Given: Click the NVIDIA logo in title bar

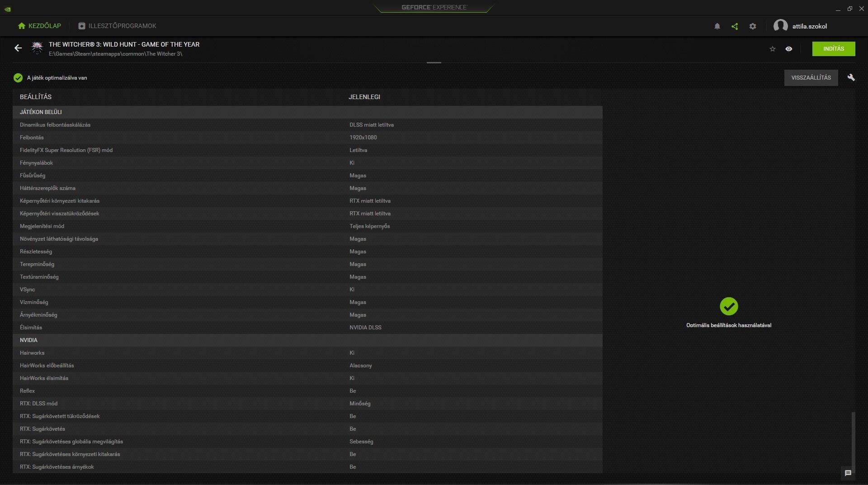Looking at the screenshot, I should (8, 9).
